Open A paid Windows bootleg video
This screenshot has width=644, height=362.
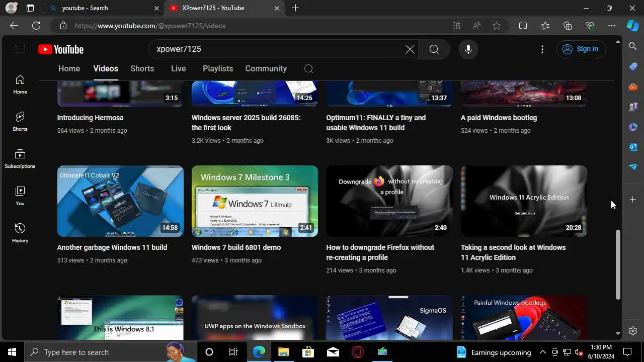pos(499,118)
